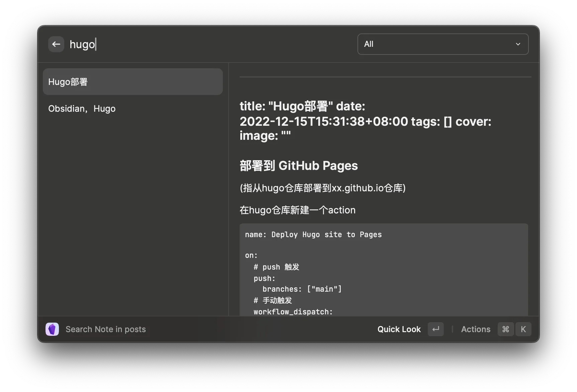Select the Hugo部署 note result
Viewport: 577px width, 392px height.
[x=133, y=82]
